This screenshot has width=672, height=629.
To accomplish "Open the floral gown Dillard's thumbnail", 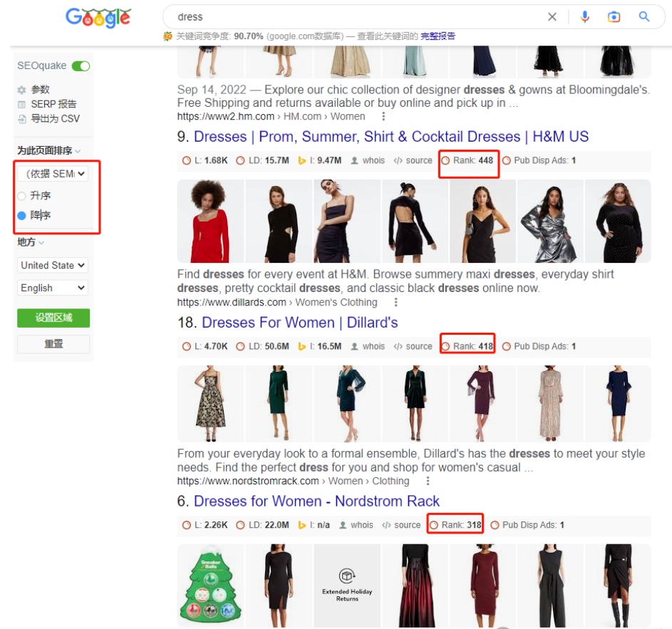I will pos(210,403).
